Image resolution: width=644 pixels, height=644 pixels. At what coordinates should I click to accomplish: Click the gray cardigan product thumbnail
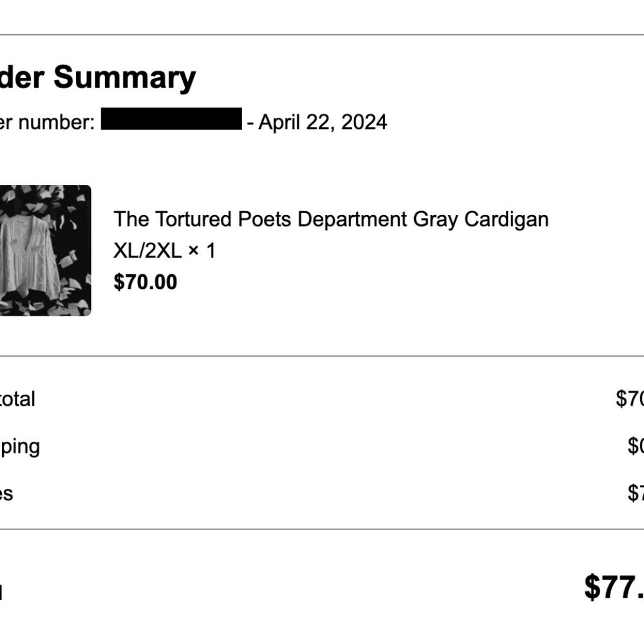click(45, 251)
